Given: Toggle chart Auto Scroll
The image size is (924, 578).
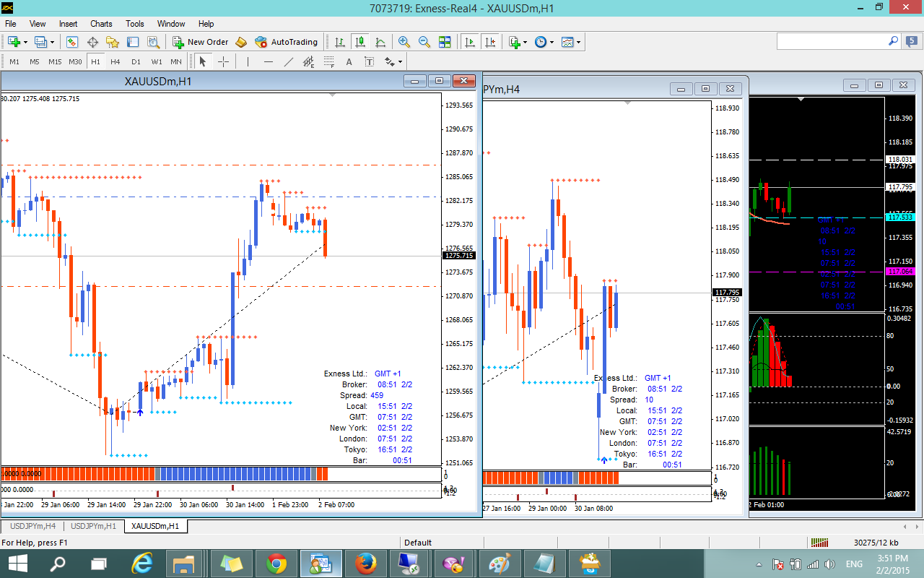Looking at the screenshot, I should pyautogui.click(x=470, y=42).
